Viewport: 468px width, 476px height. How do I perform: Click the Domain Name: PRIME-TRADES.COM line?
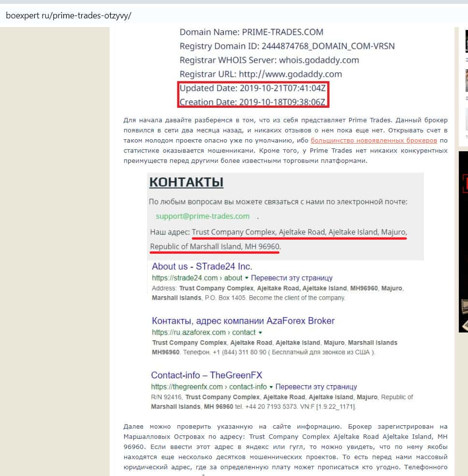251,32
